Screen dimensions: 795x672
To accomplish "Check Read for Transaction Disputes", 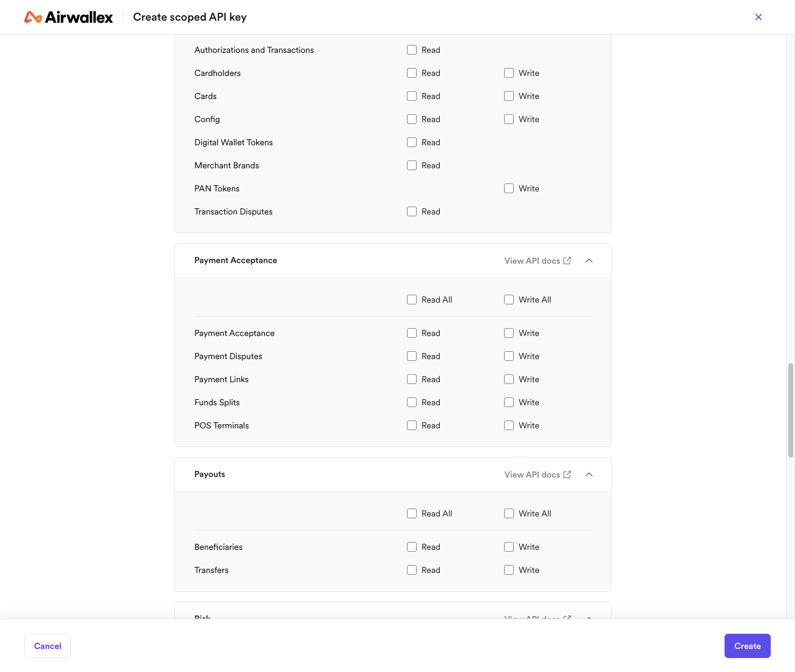I will (412, 211).
